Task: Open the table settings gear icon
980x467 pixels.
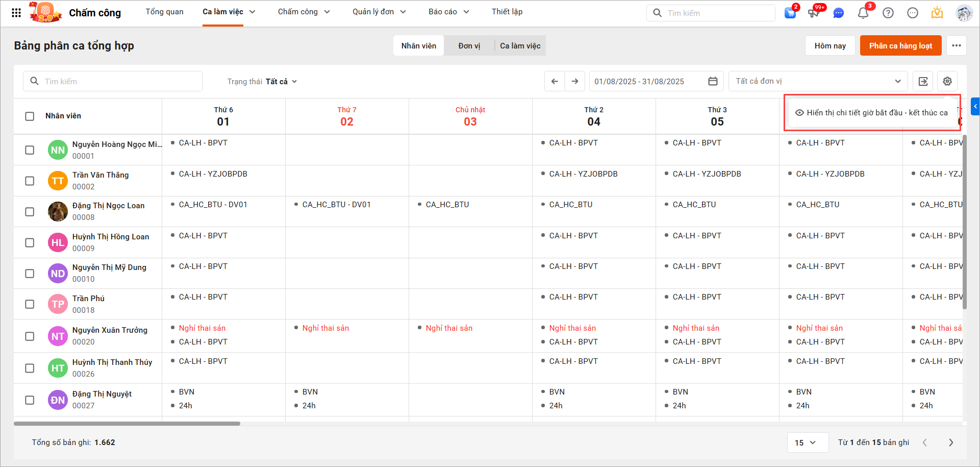Action: (x=947, y=81)
